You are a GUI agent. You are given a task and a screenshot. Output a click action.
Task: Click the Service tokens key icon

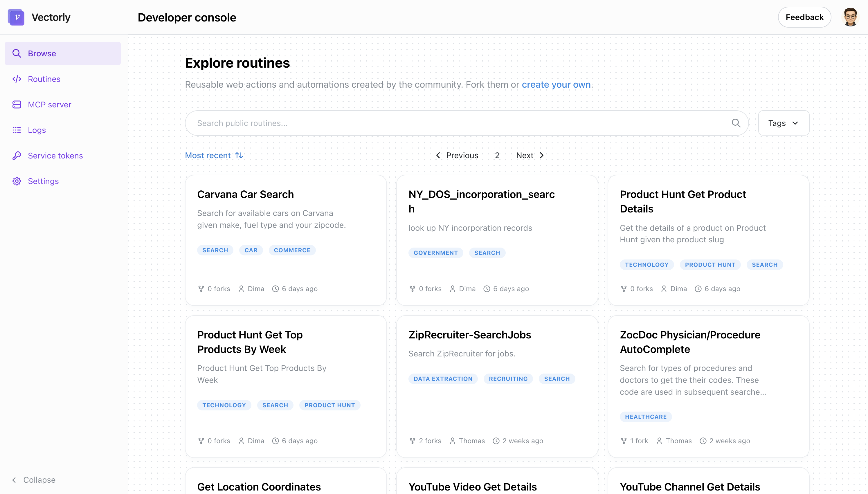click(17, 156)
